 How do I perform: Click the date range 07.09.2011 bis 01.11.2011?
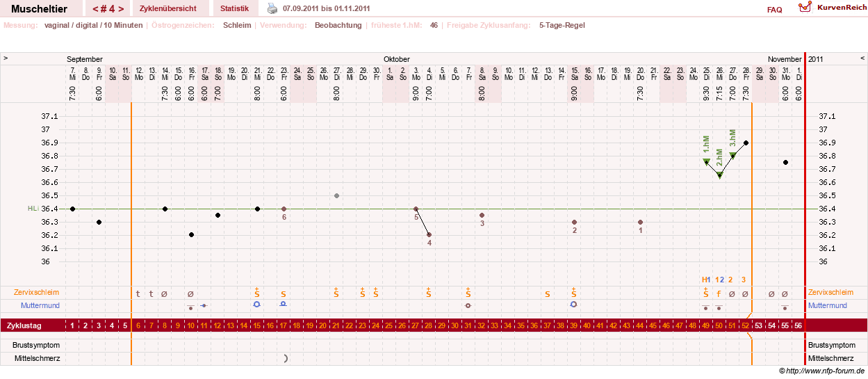point(327,9)
